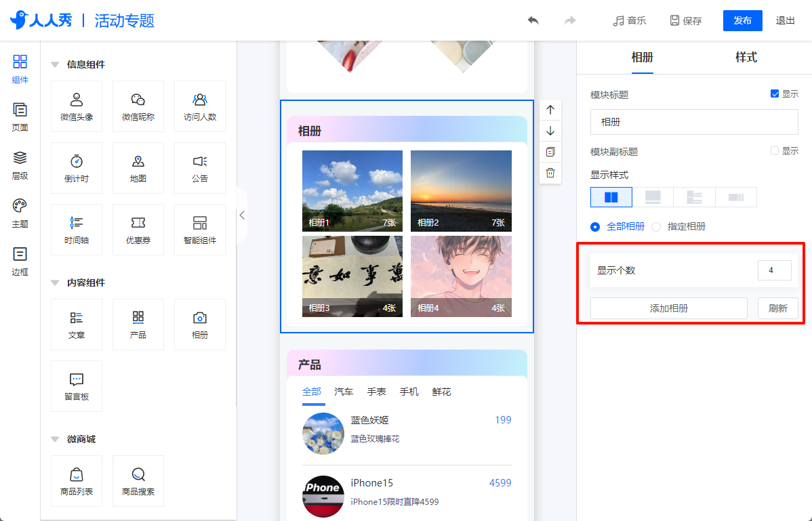Viewport: 812px width, 521px height.
Task: Add the 优惠券 coupon component
Action: click(138, 229)
